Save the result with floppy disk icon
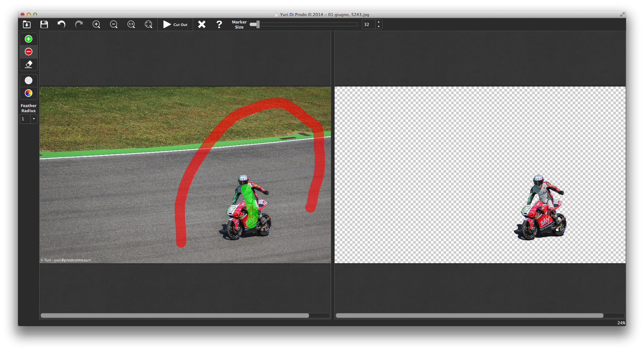Image resolution: width=644 pixels, height=351 pixels. (44, 24)
